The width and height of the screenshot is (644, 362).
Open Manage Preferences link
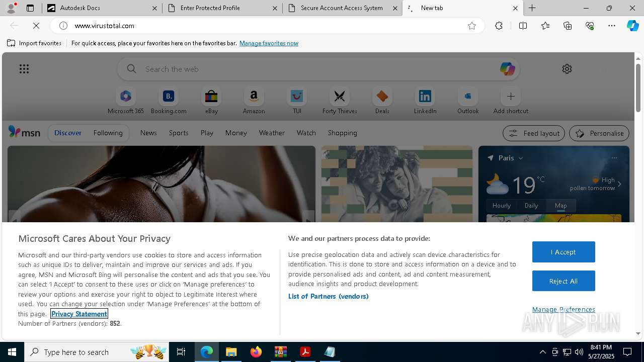(563, 309)
